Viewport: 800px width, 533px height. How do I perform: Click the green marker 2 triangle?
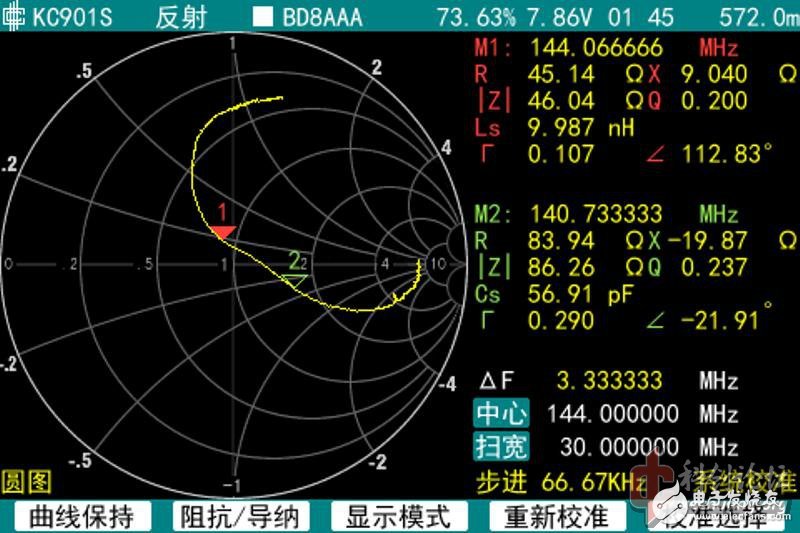click(294, 281)
